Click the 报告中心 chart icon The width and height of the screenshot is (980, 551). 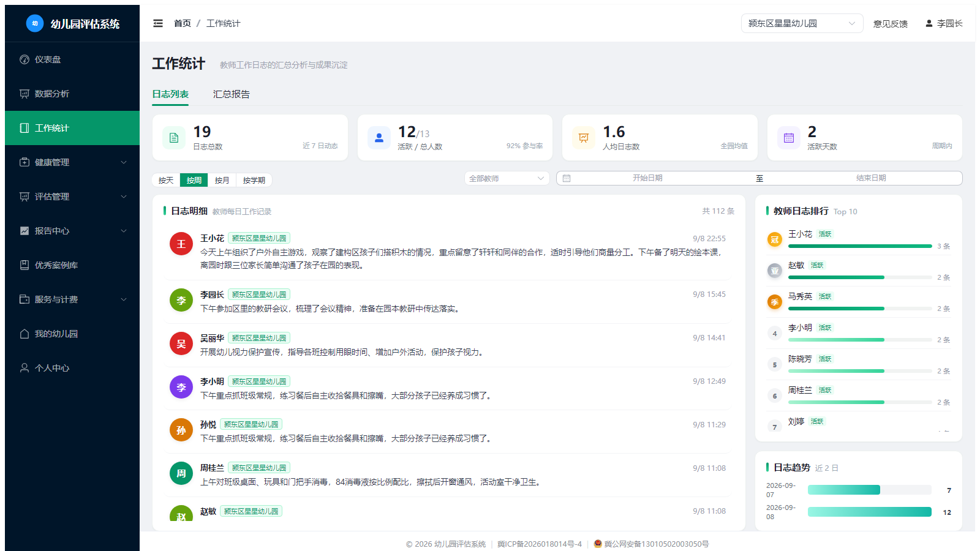click(24, 231)
